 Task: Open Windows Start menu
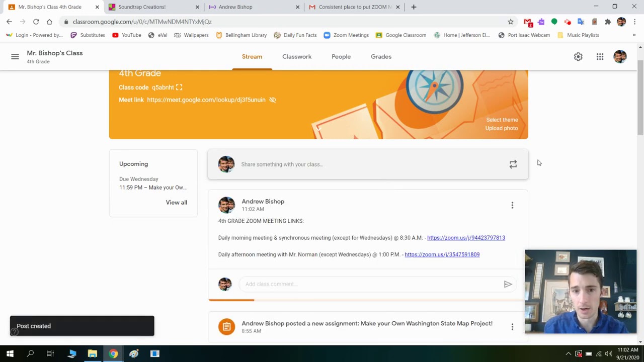pos(10,354)
